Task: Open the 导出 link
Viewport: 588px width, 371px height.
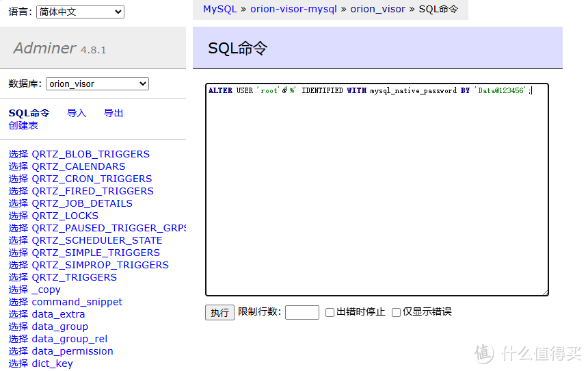Action: pyautogui.click(x=113, y=113)
